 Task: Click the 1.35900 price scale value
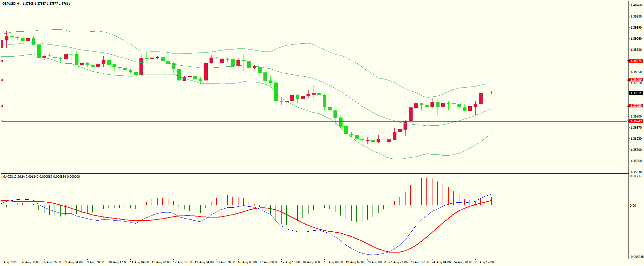coord(636,150)
